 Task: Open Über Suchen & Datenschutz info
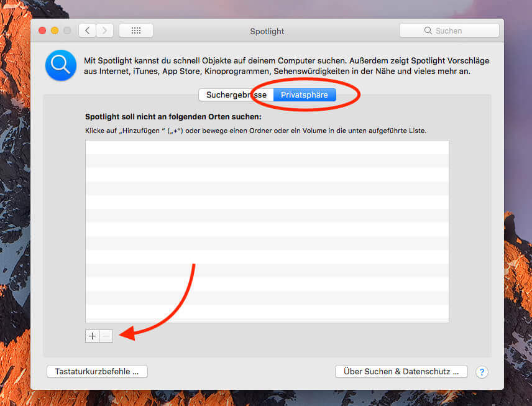(x=401, y=371)
